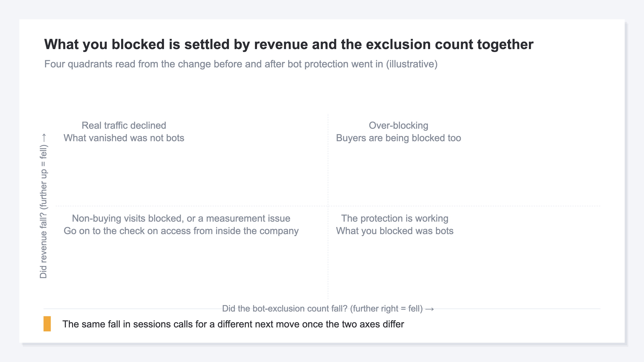Click the intersection of the two dotted dividers
The width and height of the screenshot is (644, 362).
coord(328,206)
